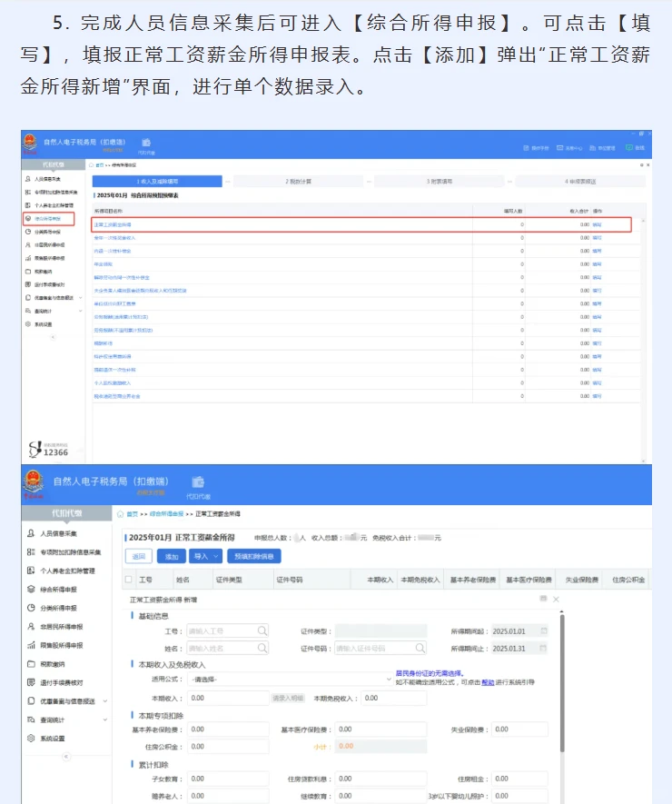This screenshot has height=804, width=672.
Task: Click the tax emblem logo on 正常工资薪金所得 page
Action: click(34, 483)
